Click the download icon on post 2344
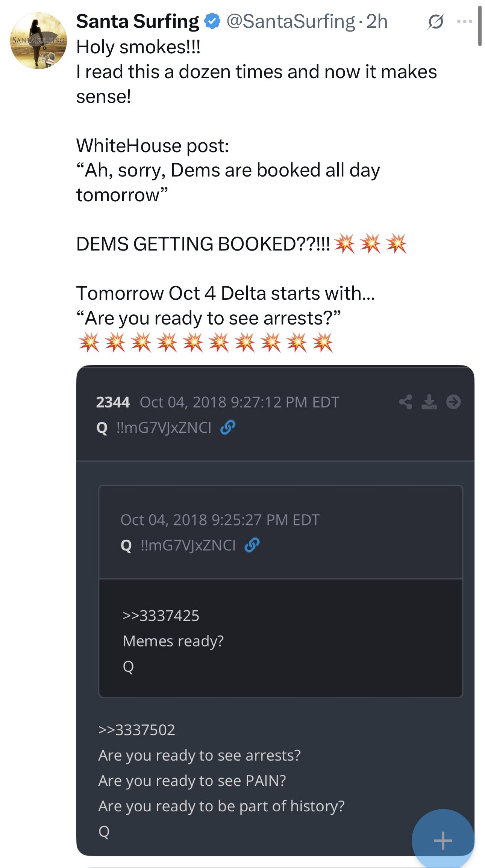 [429, 402]
